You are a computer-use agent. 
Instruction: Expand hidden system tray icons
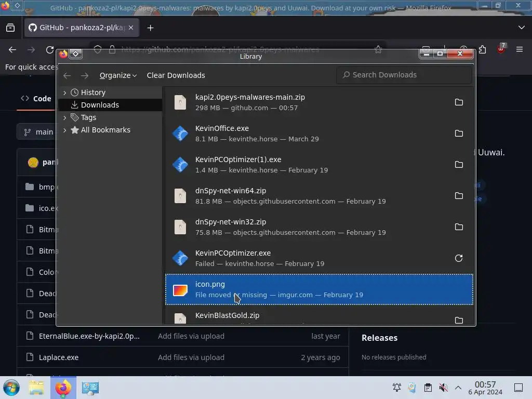tap(458, 388)
